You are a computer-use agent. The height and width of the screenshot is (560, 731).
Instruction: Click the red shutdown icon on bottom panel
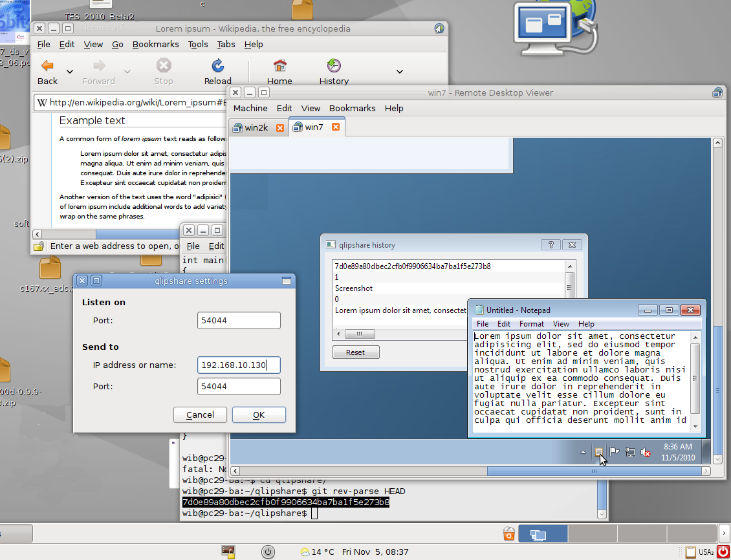[x=723, y=552]
